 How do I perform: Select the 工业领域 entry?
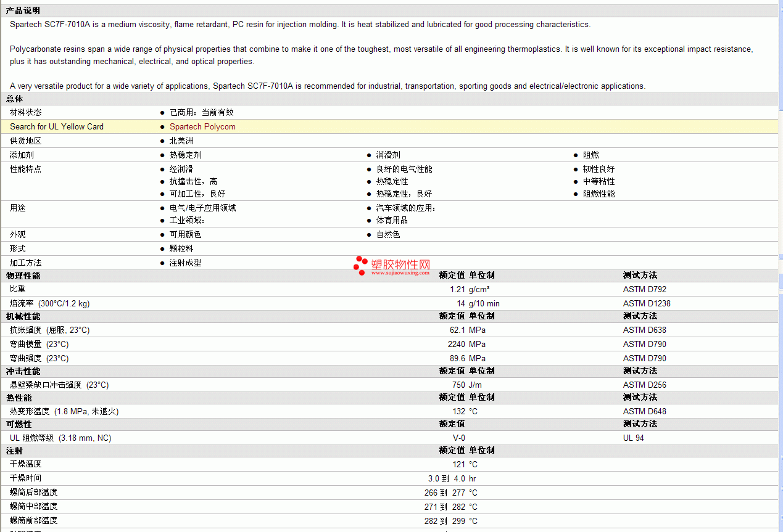click(187, 220)
